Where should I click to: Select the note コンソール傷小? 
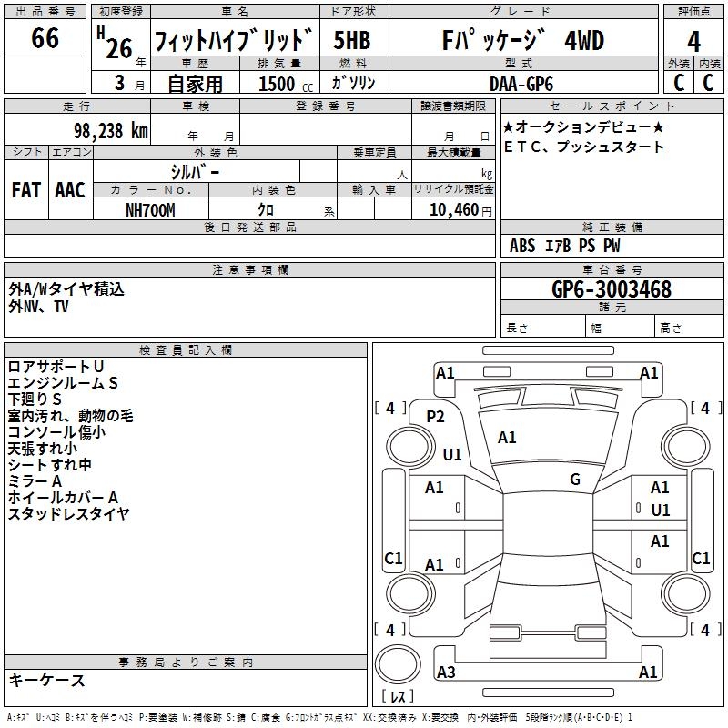[x=56, y=431]
